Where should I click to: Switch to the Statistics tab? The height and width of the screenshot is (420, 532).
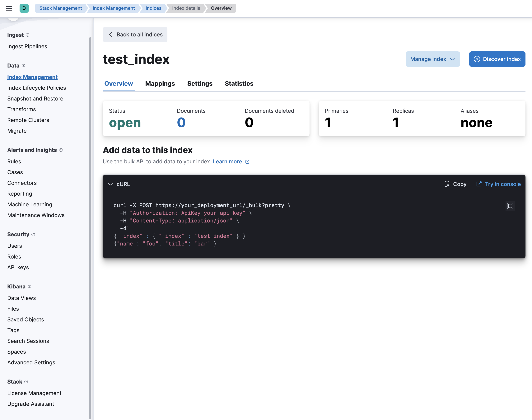tap(239, 83)
